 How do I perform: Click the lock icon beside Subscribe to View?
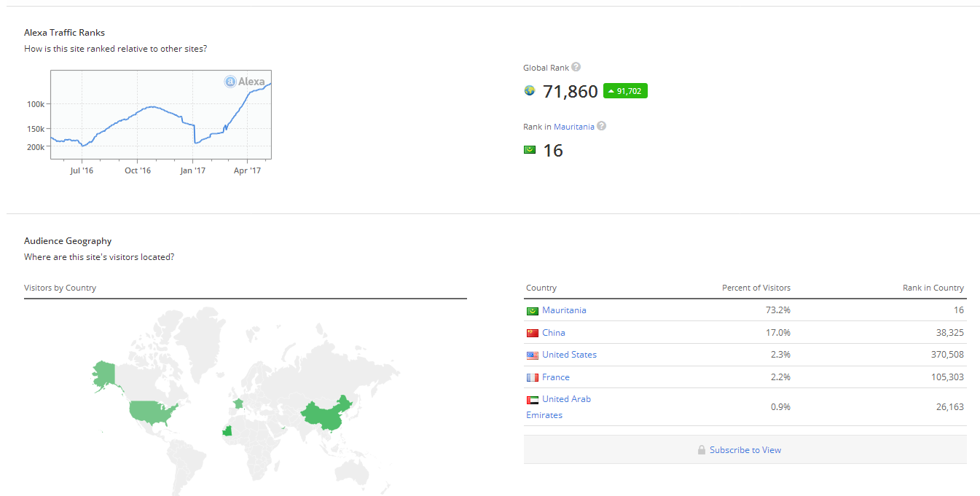coord(701,450)
